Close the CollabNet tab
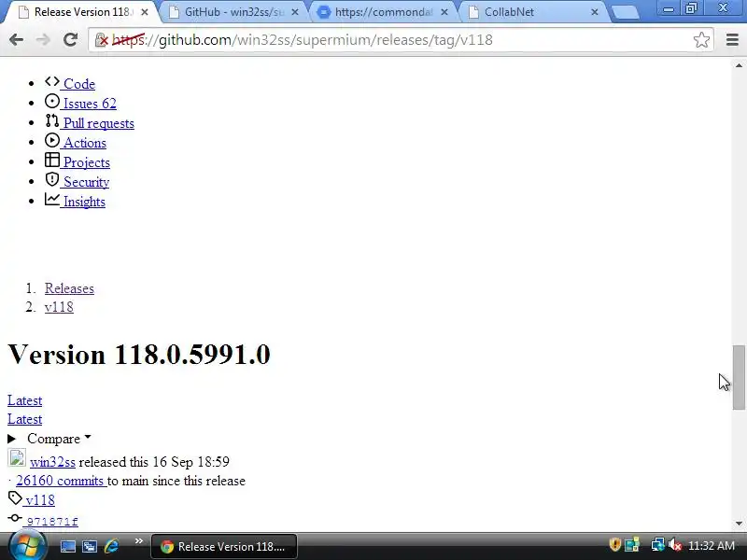Screen dimensions: 747x560 (x=595, y=12)
